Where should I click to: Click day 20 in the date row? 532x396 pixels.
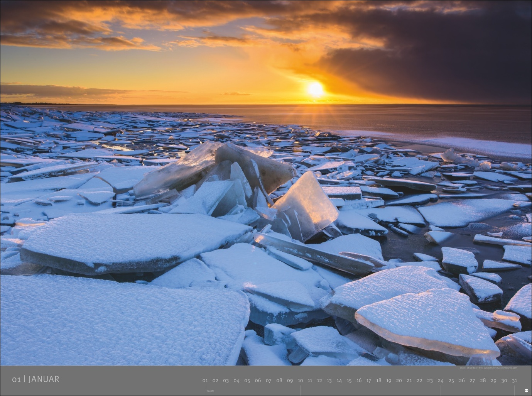pos(399,381)
